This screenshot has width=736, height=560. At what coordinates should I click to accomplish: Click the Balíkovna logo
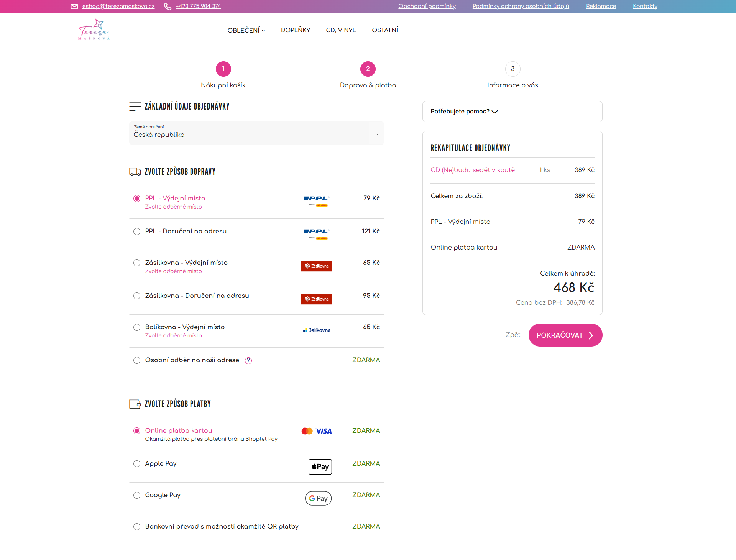click(317, 330)
